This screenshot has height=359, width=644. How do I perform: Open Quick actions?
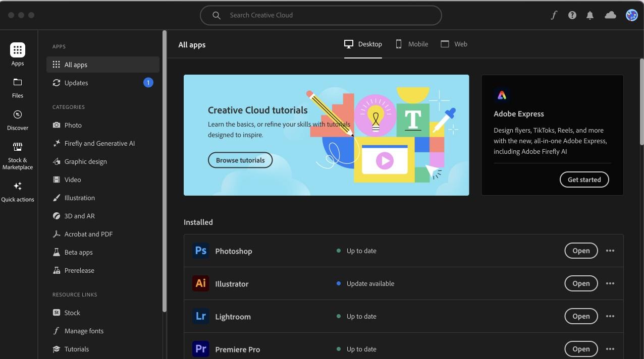[18, 192]
